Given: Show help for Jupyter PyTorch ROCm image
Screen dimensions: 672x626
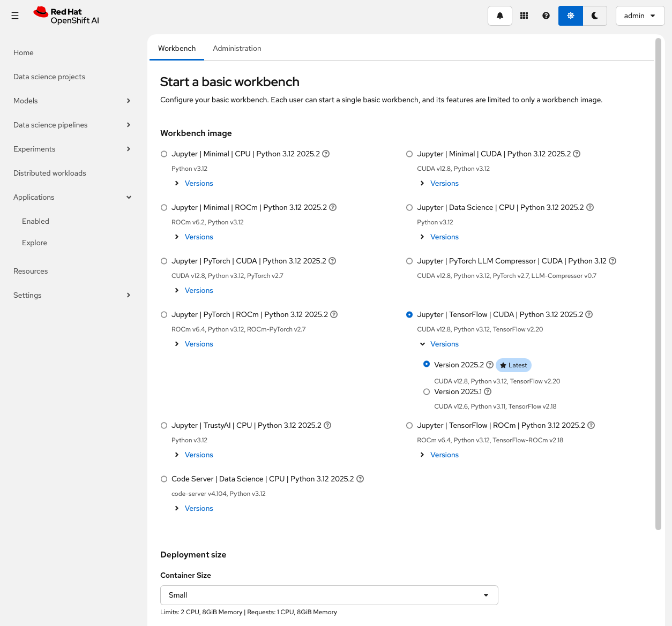Looking at the screenshot, I should (x=334, y=314).
